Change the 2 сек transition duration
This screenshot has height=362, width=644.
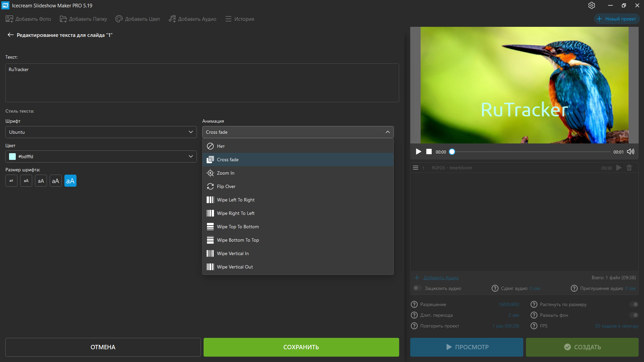click(x=514, y=315)
